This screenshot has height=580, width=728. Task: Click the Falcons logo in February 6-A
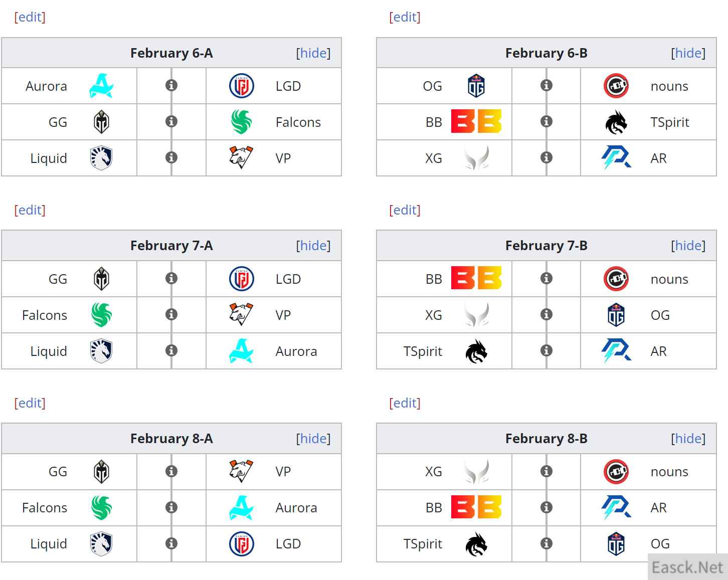[x=241, y=122]
